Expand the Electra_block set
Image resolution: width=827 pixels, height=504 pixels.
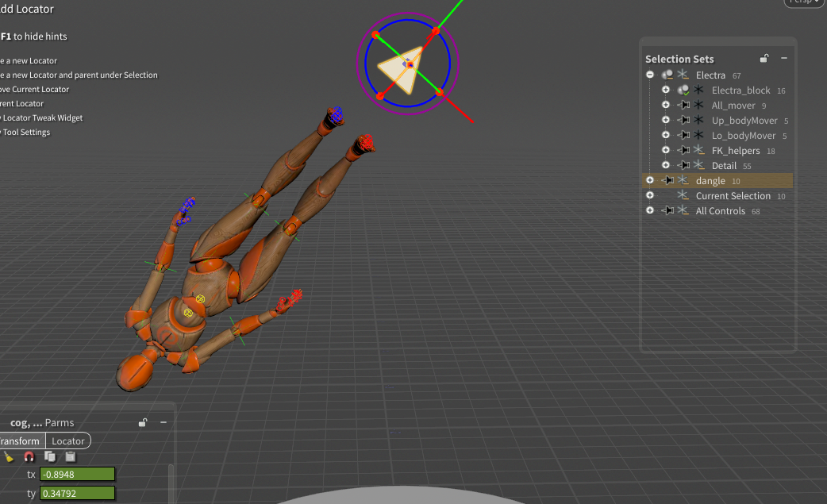pos(666,90)
